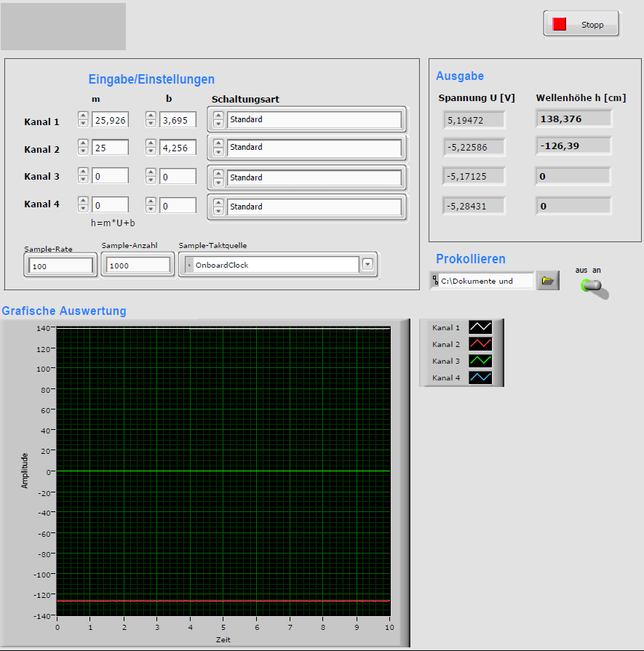Click stepper arrows for Kanal 2 b value
The image size is (644, 651).
[x=151, y=148]
